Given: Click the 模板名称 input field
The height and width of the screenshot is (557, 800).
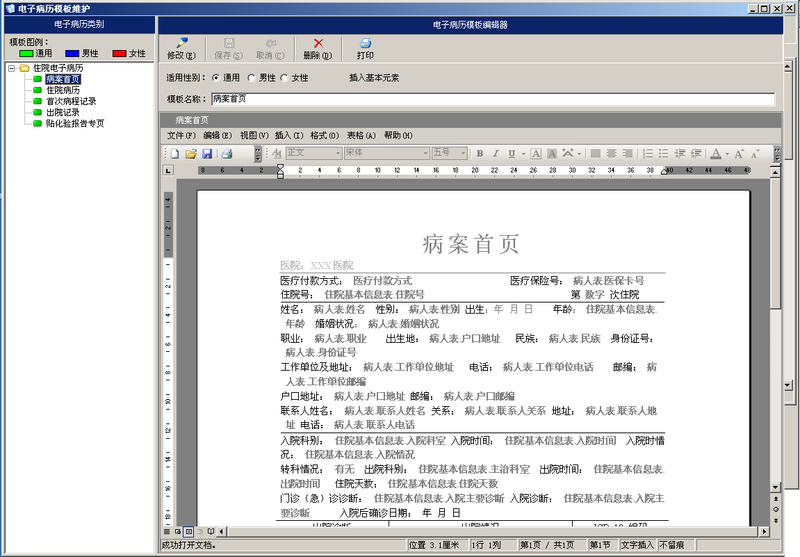Looking at the screenshot, I should click(493, 99).
